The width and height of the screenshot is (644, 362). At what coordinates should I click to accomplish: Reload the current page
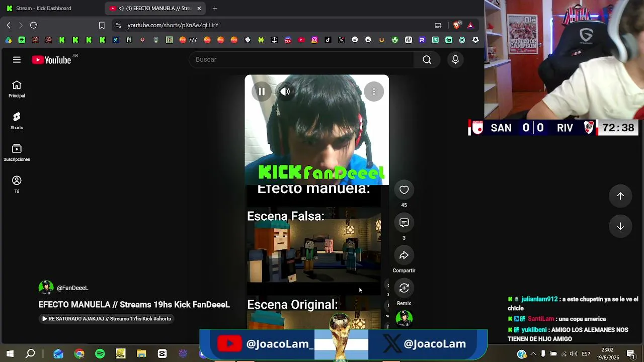tap(34, 25)
